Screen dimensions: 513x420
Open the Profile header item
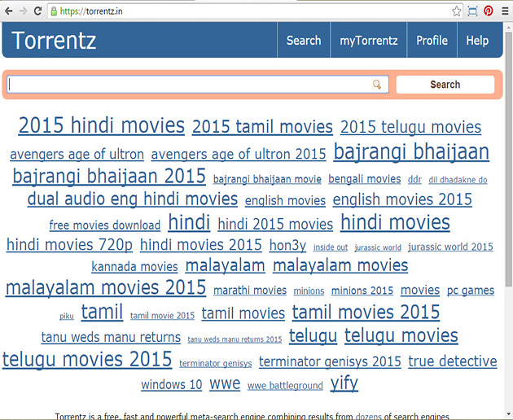[x=432, y=41]
